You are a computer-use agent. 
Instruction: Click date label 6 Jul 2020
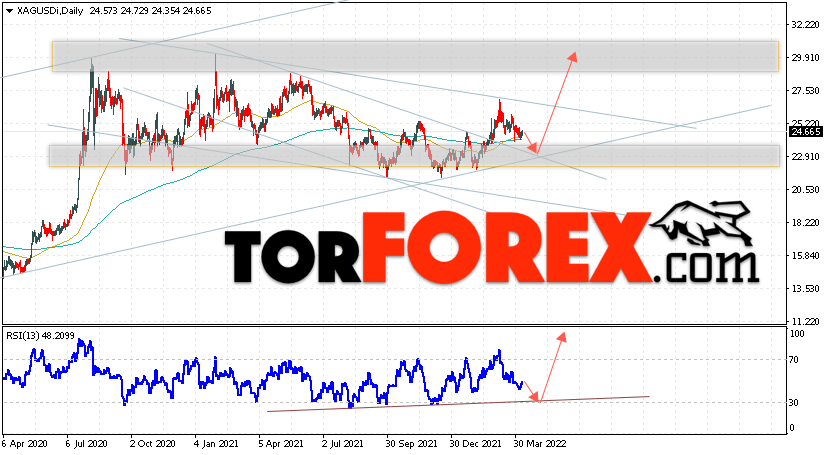[x=86, y=444]
